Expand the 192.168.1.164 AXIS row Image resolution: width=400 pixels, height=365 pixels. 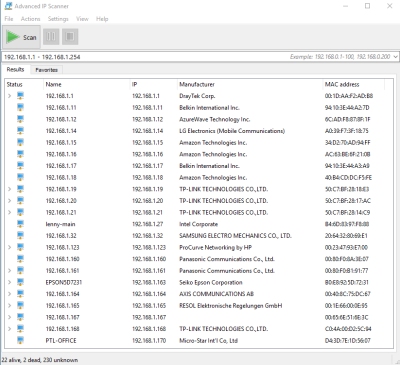(9, 294)
